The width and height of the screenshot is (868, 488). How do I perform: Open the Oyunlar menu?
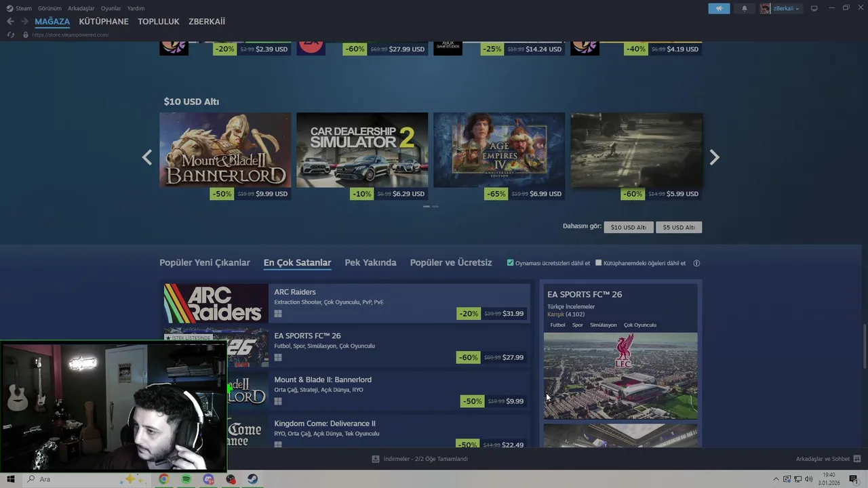tap(111, 8)
